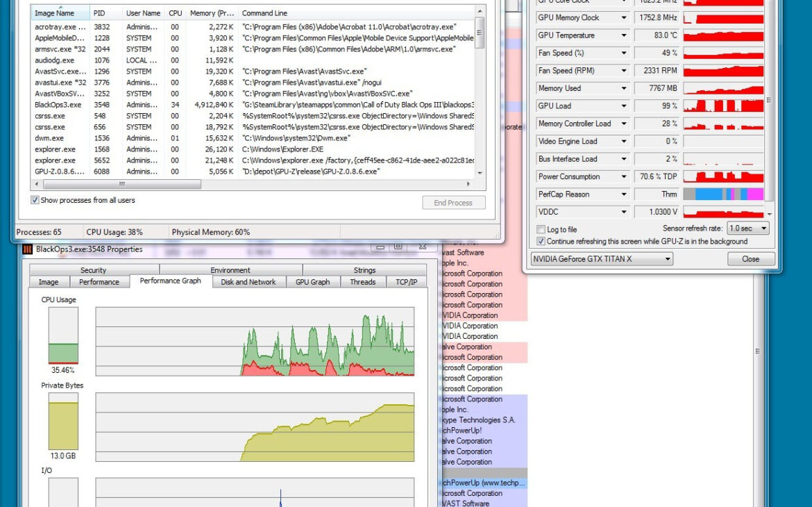Click the CPU Usage percentage gauge
The image size is (812, 507).
(x=63, y=335)
